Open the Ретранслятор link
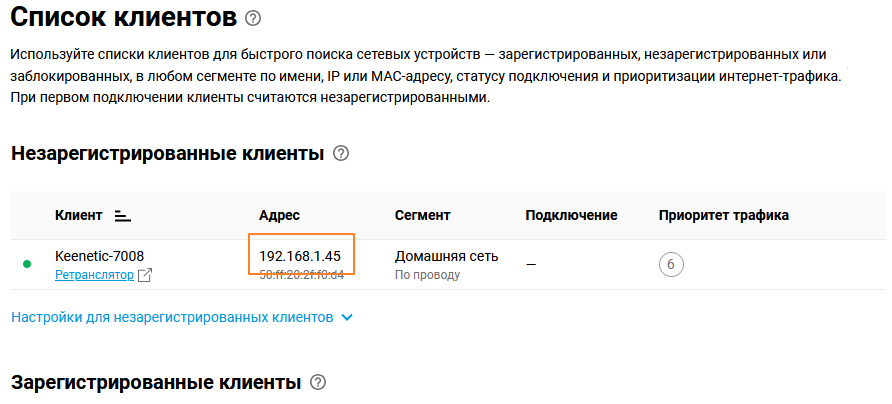 [x=94, y=275]
